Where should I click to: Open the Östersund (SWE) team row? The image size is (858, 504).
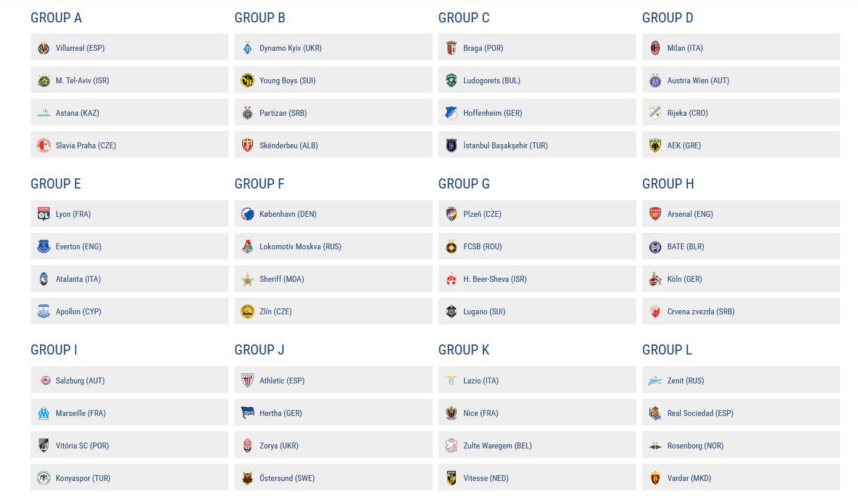[x=333, y=477]
